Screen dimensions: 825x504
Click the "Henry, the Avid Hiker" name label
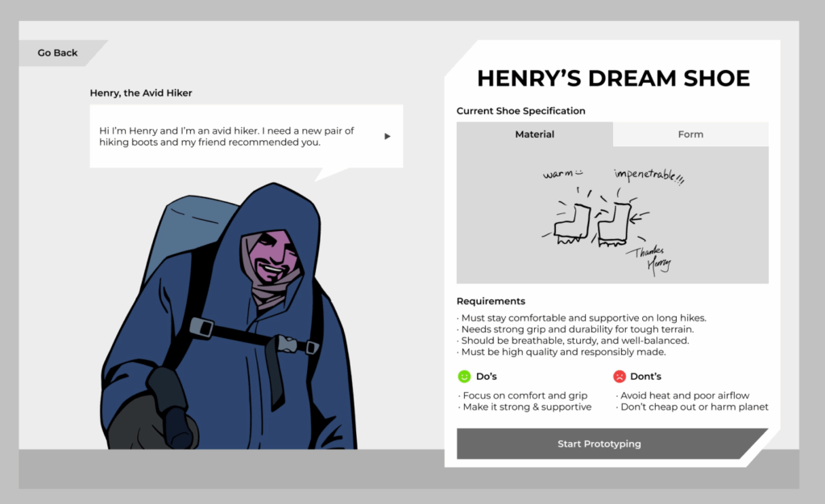141,93
